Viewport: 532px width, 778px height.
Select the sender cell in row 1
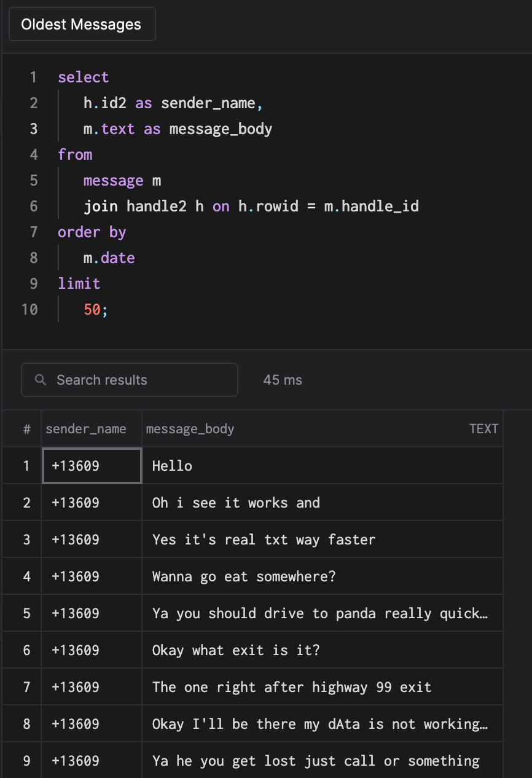92,466
